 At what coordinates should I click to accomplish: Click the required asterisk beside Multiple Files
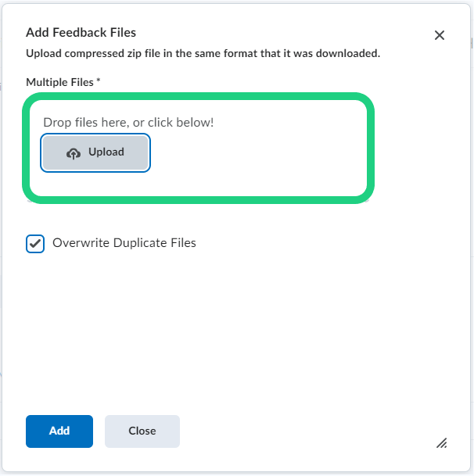[x=99, y=81]
